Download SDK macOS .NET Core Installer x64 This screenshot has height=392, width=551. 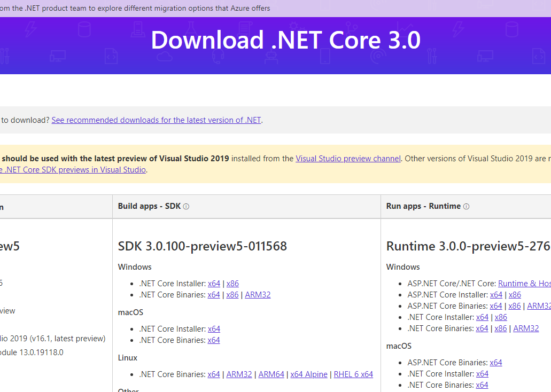coord(214,329)
